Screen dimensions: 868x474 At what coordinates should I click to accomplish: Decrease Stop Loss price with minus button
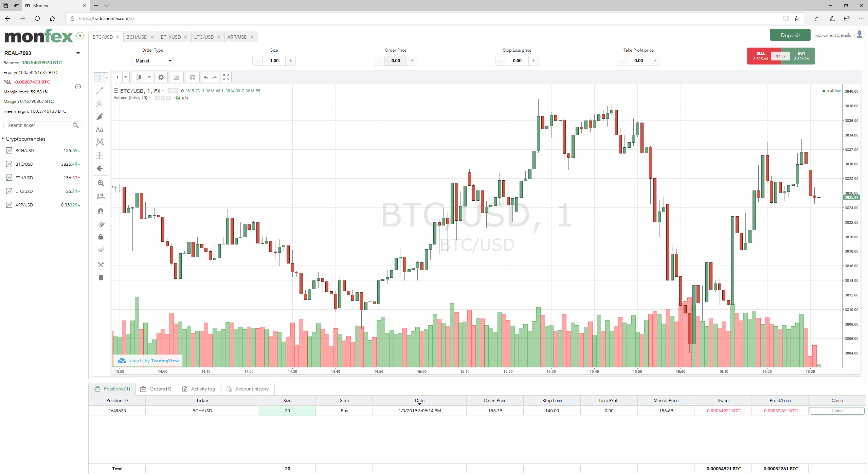click(501, 61)
